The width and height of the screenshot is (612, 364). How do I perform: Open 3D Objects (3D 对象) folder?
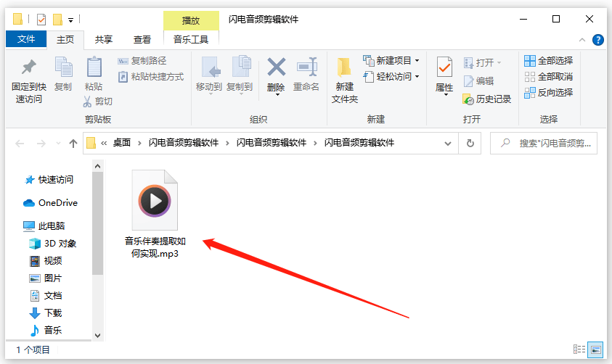(x=53, y=244)
